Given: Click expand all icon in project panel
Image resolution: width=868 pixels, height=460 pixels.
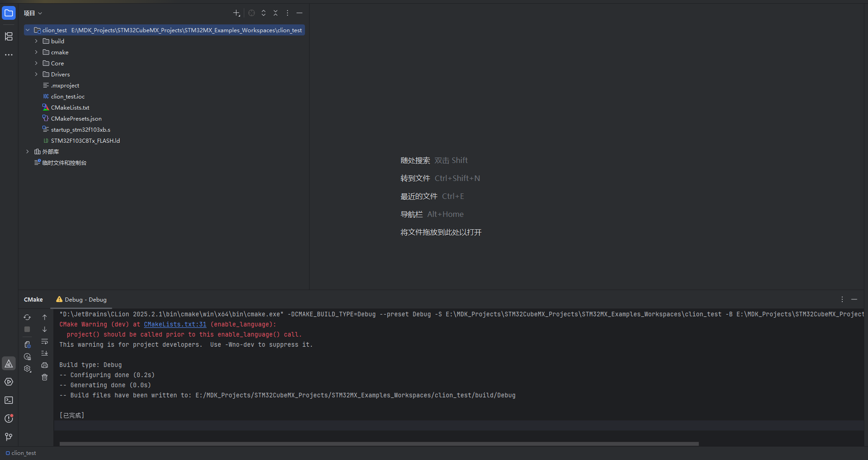Looking at the screenshot, I should coord(264,13).
